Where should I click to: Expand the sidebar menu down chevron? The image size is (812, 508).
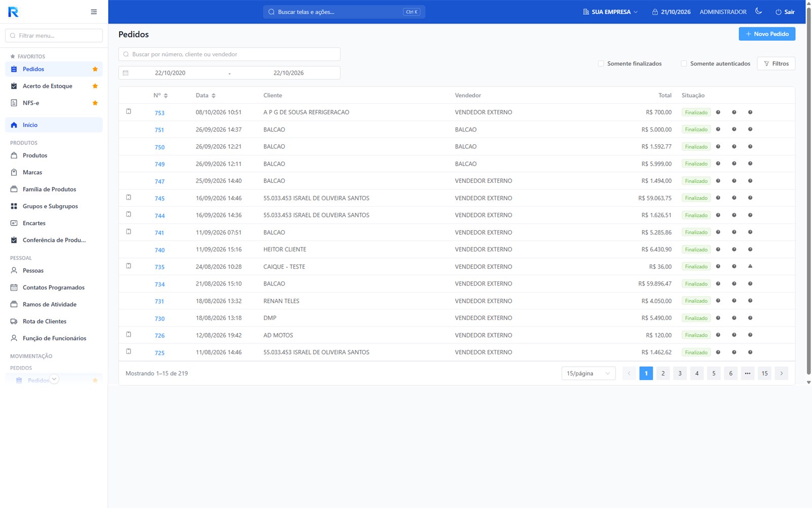point(54,379)
